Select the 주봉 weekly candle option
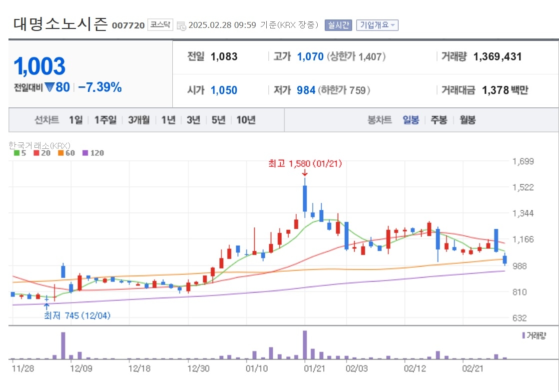559x392 pixels. (x=439, y=120)
